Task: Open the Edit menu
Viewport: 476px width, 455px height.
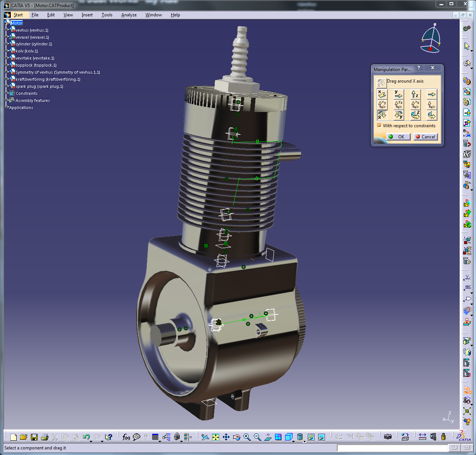Action: pos(51,15)
